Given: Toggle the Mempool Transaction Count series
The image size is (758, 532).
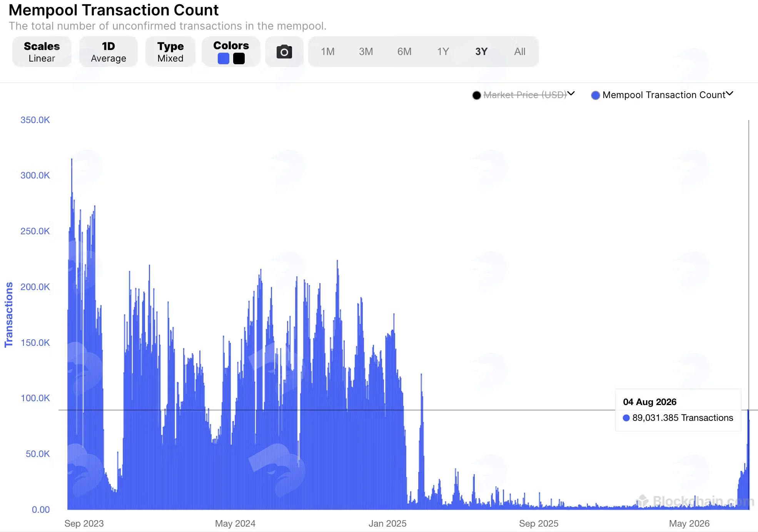Looking at the screenshot, I should click(x=664, y=95).
